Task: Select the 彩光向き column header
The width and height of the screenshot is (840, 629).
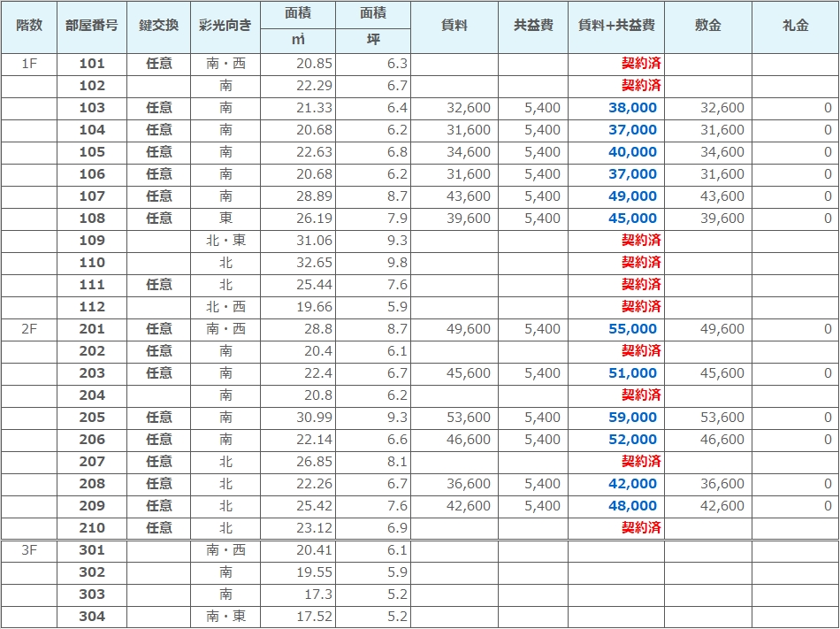Action: click(225, 26)
